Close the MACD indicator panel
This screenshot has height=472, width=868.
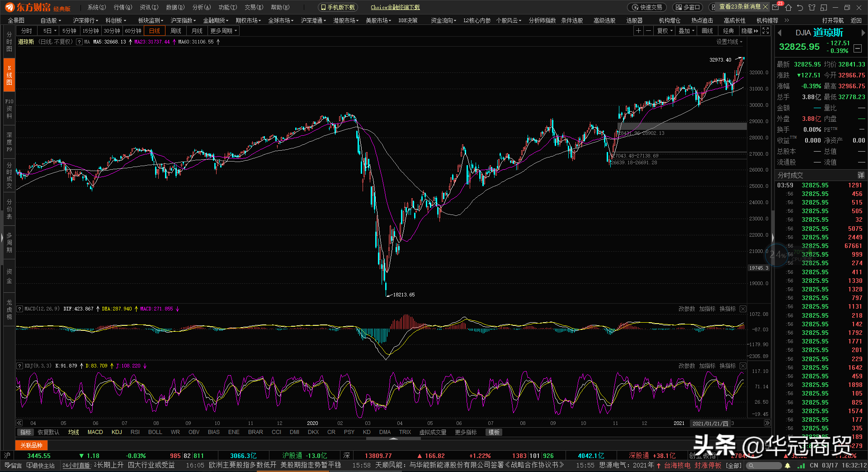click(743, 309)
